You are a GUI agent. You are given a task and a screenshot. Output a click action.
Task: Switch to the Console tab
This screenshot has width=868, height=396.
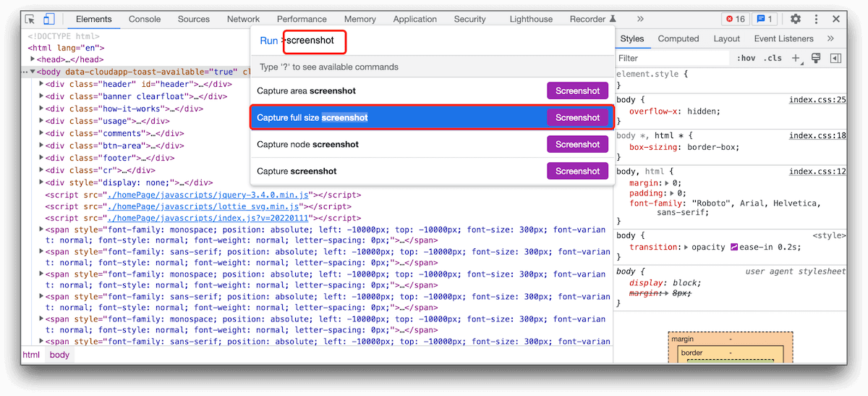tap(145, 20)
